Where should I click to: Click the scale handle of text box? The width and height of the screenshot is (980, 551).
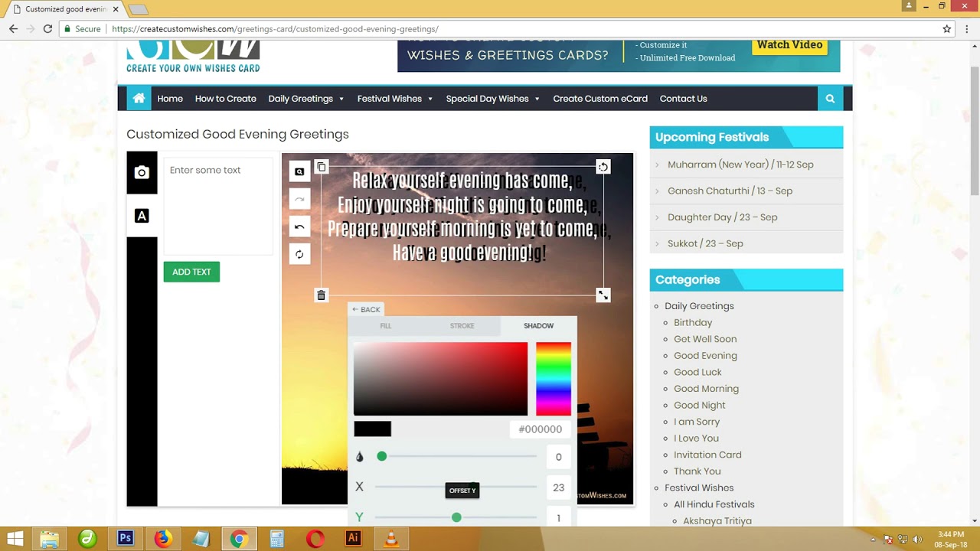(x=603, y=295)
